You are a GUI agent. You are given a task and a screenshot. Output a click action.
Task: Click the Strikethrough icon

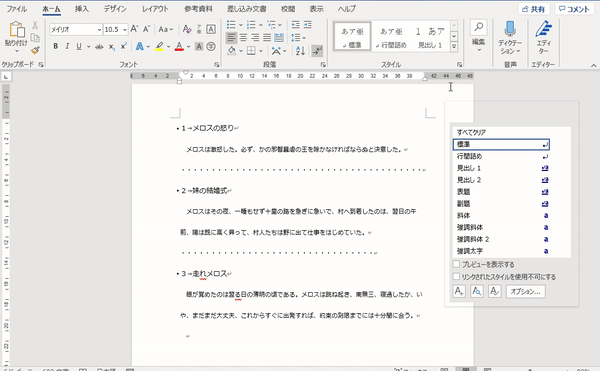point(99,47)
